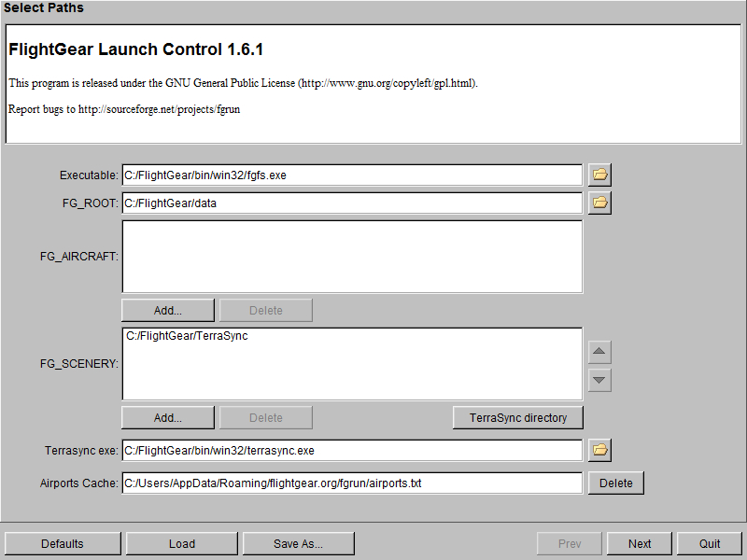Click the empty FG_AIRCRAFT list box

click(352, 257)
